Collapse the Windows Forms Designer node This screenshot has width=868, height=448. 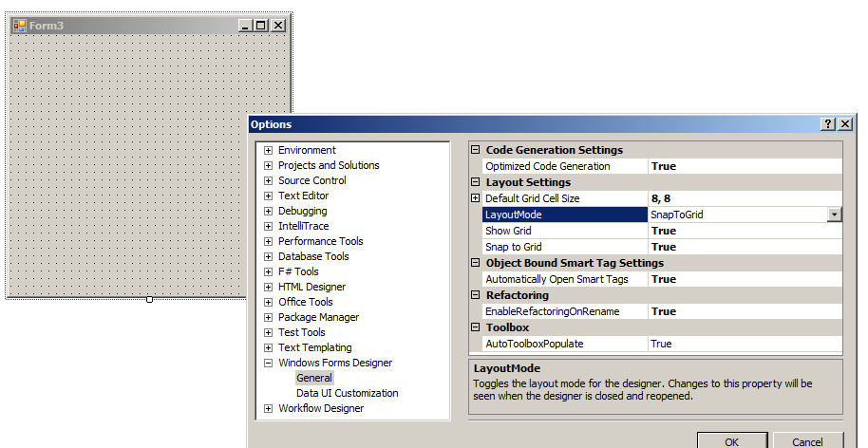click(269, 364)
